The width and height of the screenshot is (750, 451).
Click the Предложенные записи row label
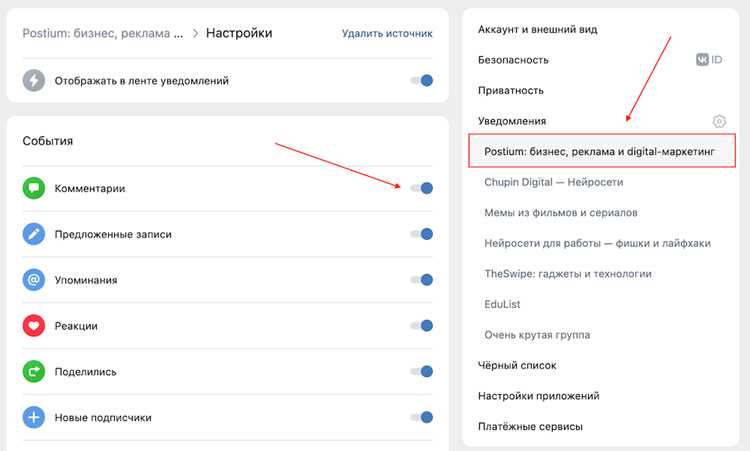tap(113, 234)
